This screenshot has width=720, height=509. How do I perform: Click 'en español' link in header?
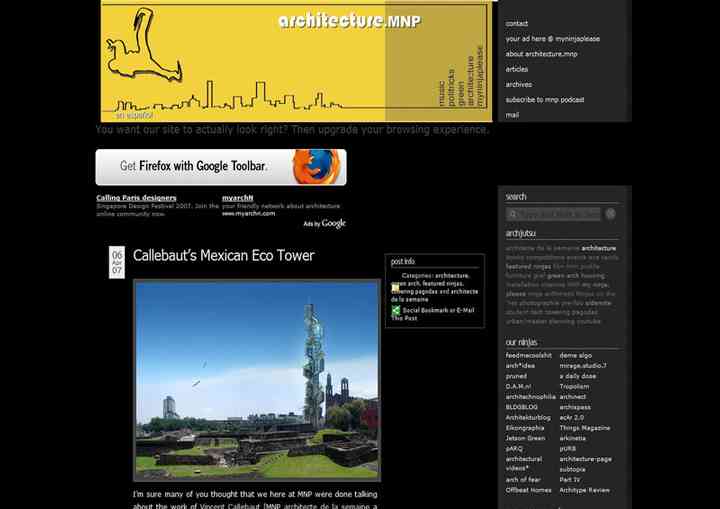click(134, 115)
